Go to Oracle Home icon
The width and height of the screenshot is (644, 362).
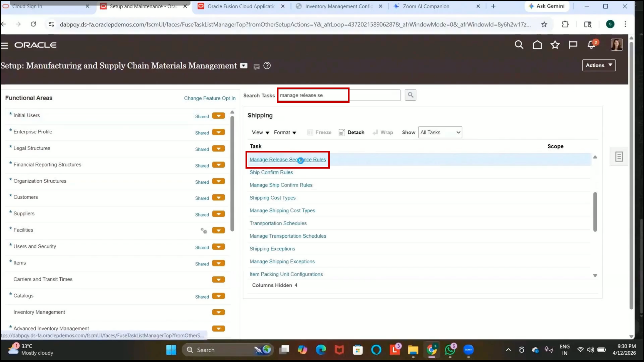point(537,45)
